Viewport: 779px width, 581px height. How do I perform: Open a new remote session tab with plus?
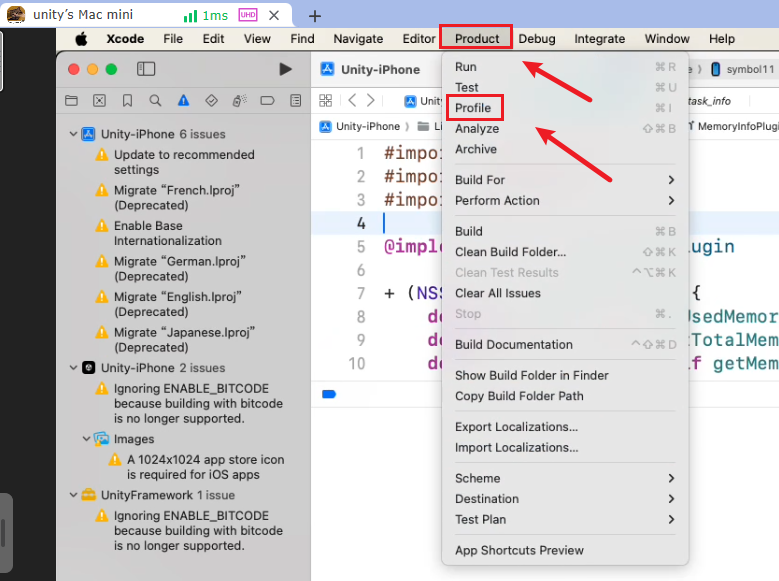(314, 16)
